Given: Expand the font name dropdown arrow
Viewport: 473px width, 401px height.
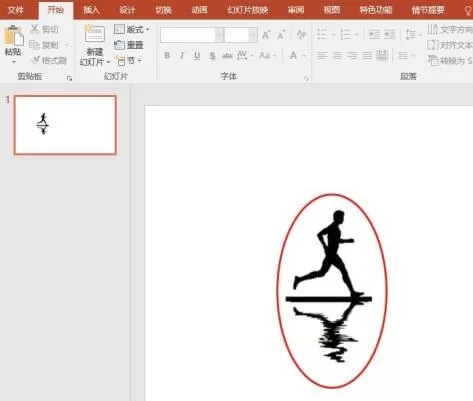Looking at the screenshot, I should point(219,35).
